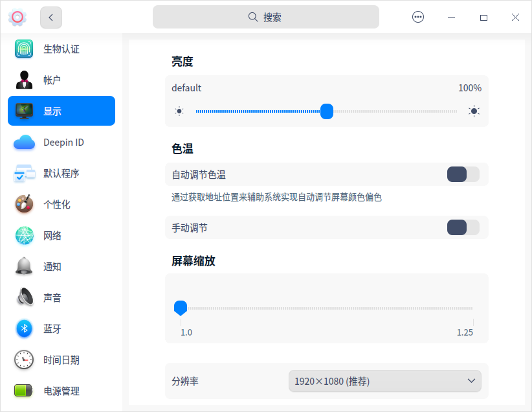Click the Deepin ID cloud icon
The width and height of the screenshot is (532, 412).
tap(23, 142)
